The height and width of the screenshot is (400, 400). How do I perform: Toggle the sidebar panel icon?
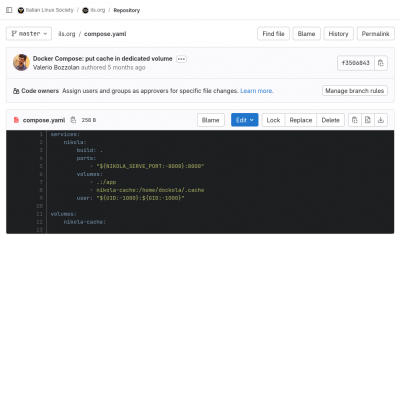pos(9,10)
